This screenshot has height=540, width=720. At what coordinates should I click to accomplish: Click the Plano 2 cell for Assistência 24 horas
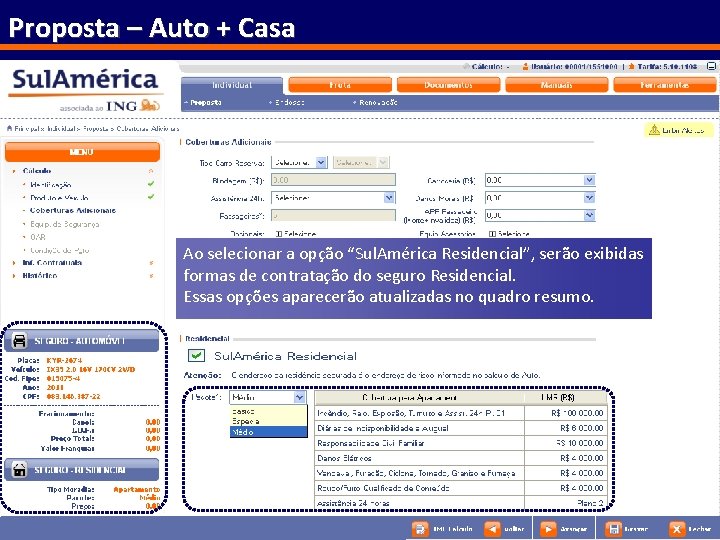point(566,502)
